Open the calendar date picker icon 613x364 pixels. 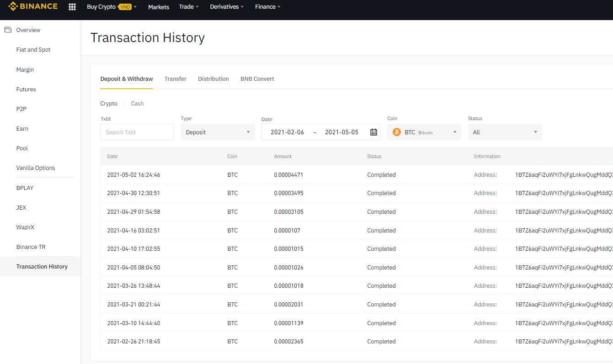pyautogui.click(x=373, y=132)
